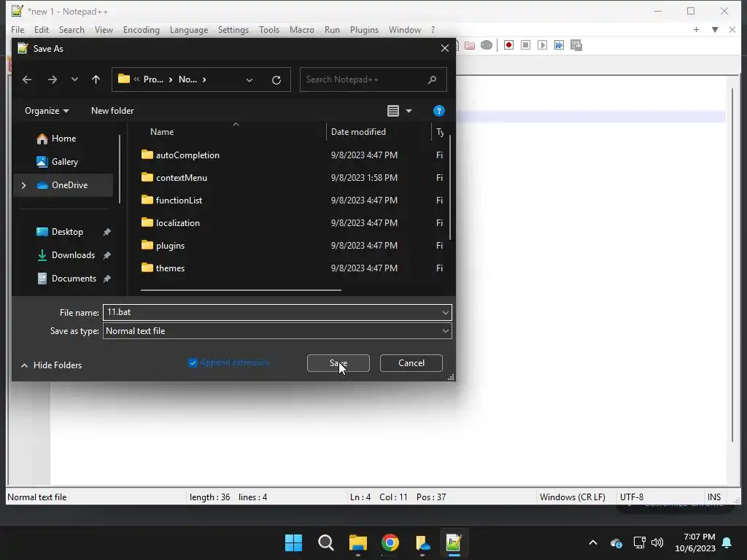Click the macro Record button in the toolbar
Viewport: 747px width, 560px height.
click(508, 45)
